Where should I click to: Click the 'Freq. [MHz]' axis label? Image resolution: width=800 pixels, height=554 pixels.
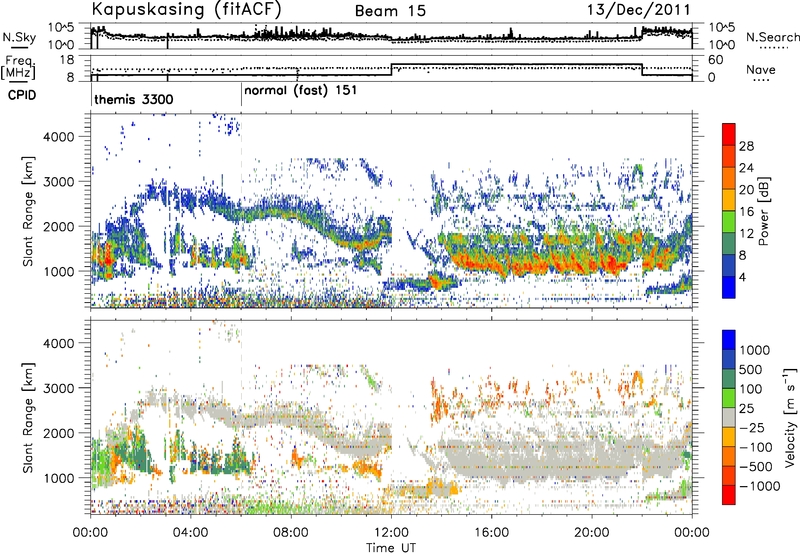(x=19, y=67)
